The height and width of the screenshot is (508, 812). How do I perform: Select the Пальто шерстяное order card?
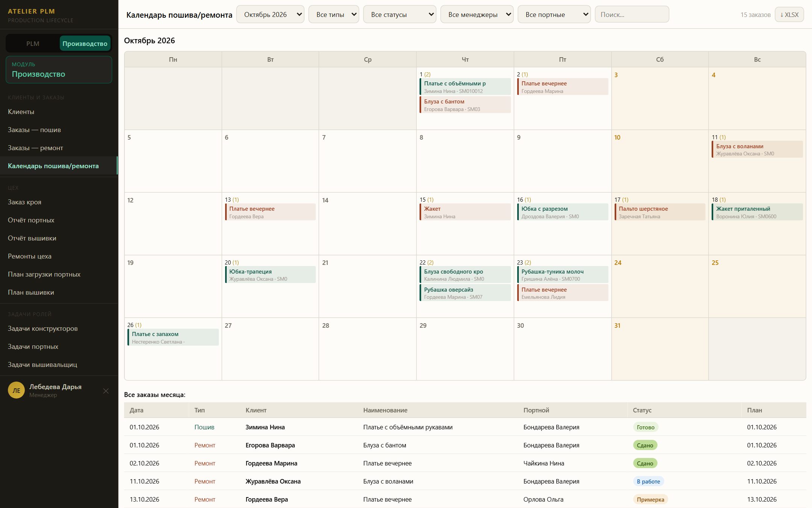660,212
